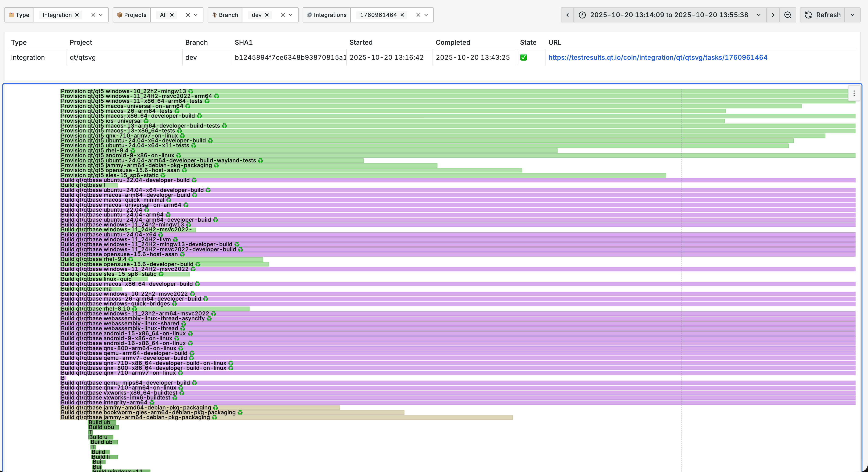The image size is (868, 472).
Task: Sort by the Started column header
Action: (x=360, y=42)
